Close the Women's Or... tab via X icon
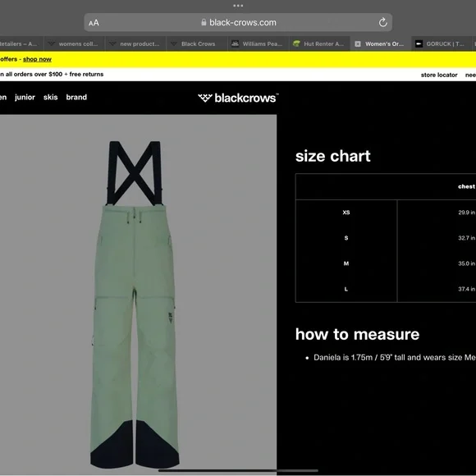This screenshot has height=476, width=476. [x=358, y=44]
